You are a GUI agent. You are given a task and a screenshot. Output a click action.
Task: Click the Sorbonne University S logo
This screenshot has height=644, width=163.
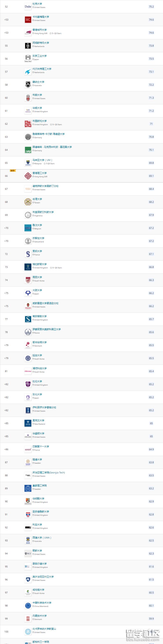coord(28,254)
